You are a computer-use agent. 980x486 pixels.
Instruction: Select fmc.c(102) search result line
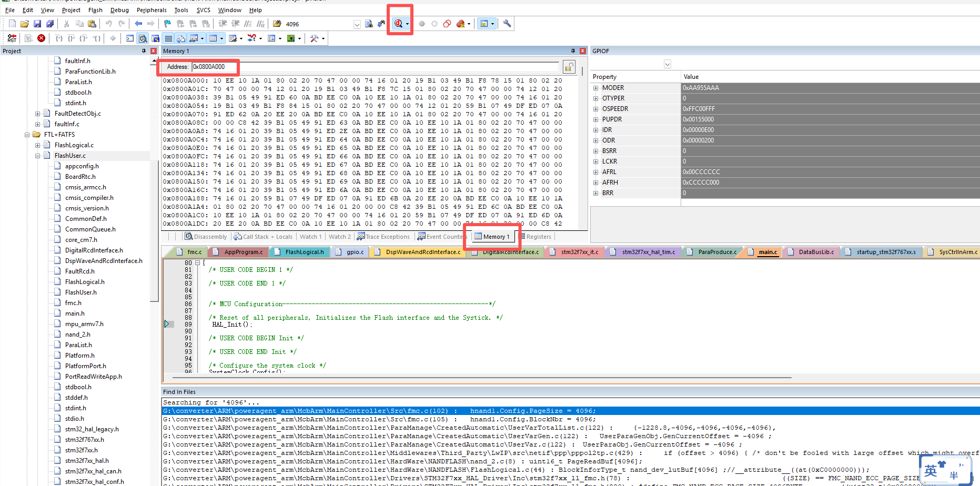coord(570,411)
